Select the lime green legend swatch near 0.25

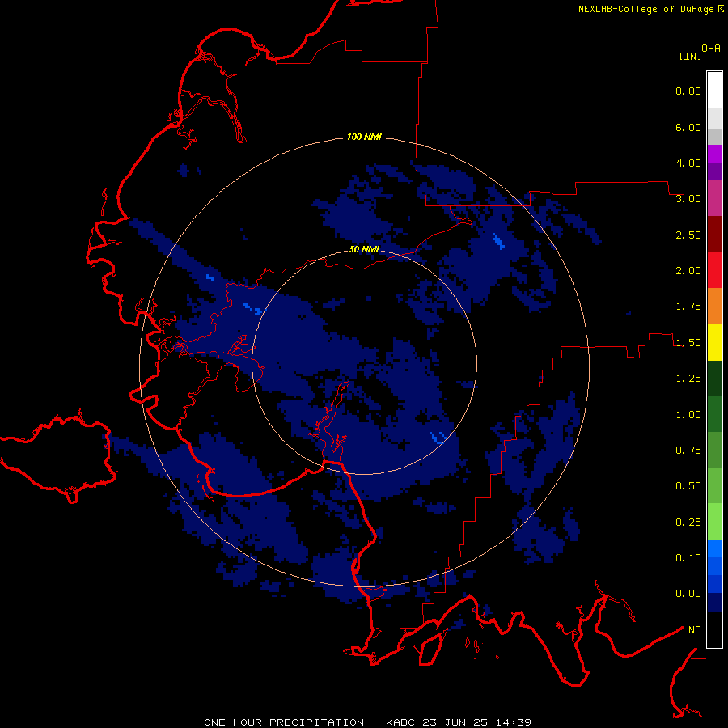[714, 522]
